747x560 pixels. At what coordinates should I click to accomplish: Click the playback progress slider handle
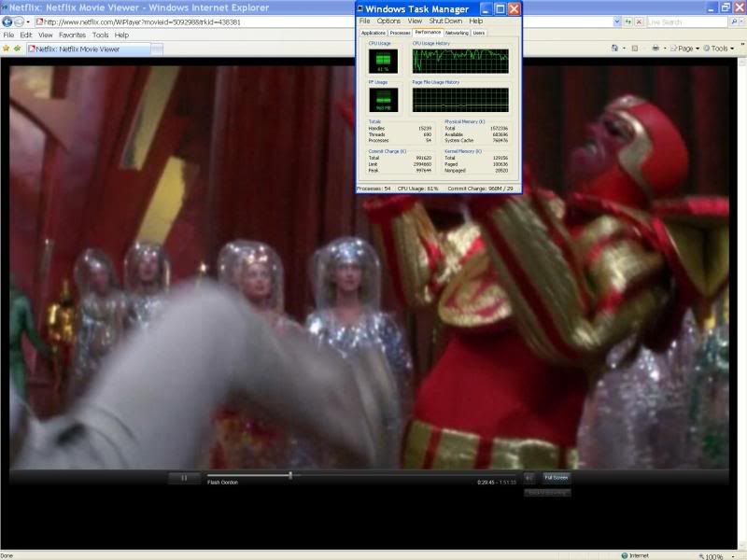(290, 475)
